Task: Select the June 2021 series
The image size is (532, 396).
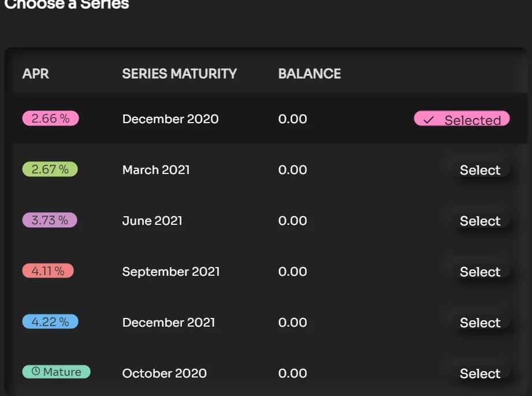Action: pos(480,221)
